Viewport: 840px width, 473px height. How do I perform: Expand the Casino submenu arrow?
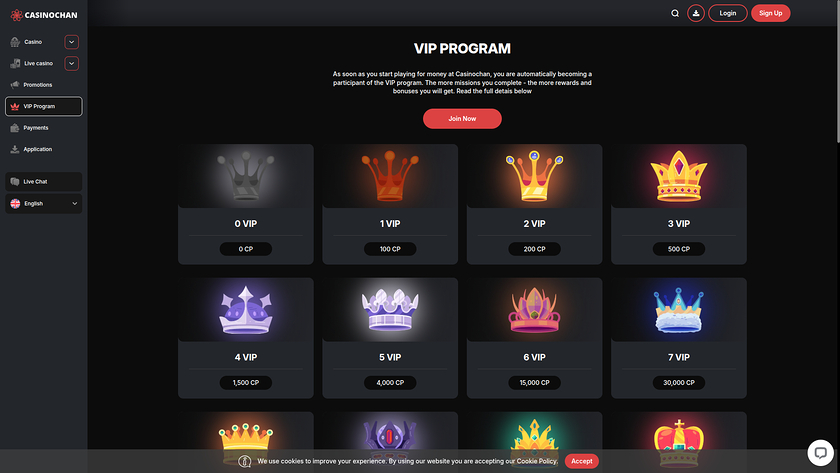click(71, 42)
